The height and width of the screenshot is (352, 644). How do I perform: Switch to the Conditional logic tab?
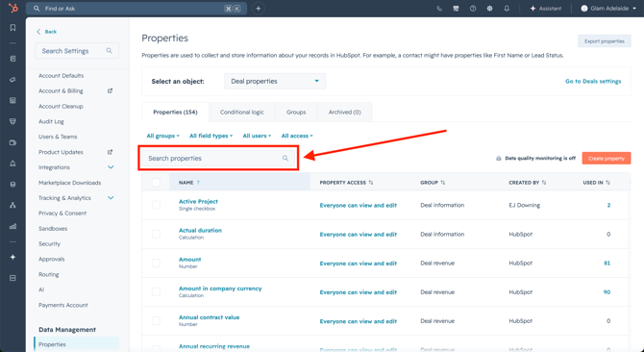tap(242, 113)
